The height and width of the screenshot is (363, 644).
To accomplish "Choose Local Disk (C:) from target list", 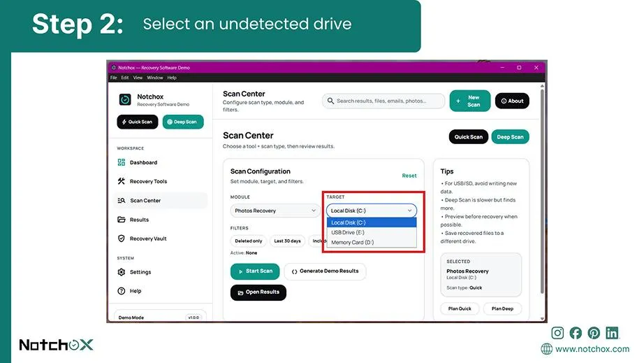I will pyautogui.click(x=372, y=222).
